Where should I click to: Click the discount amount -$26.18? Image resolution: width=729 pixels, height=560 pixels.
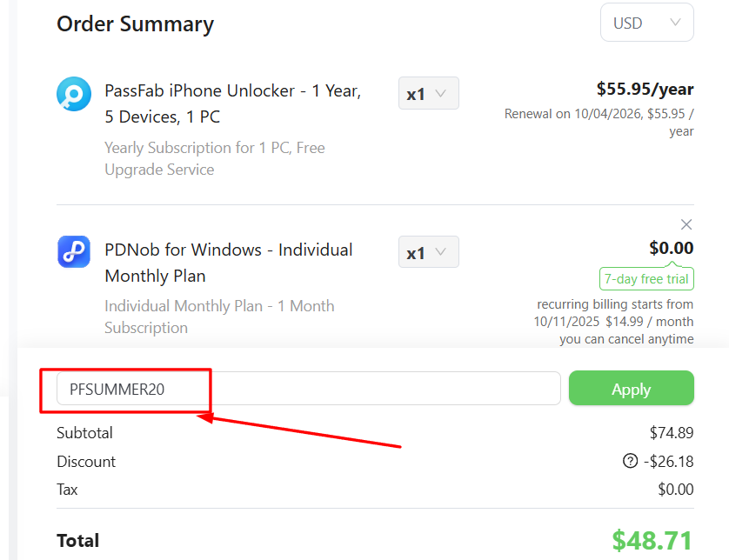[x=668, y=462]
